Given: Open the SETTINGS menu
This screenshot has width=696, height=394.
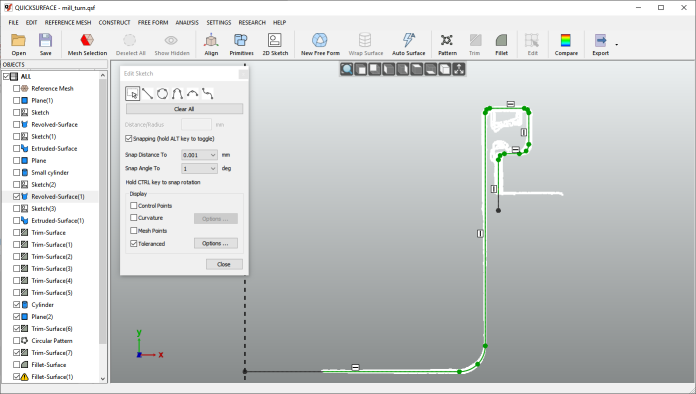Looking at the screenshot, I should (x=218, y=22).
